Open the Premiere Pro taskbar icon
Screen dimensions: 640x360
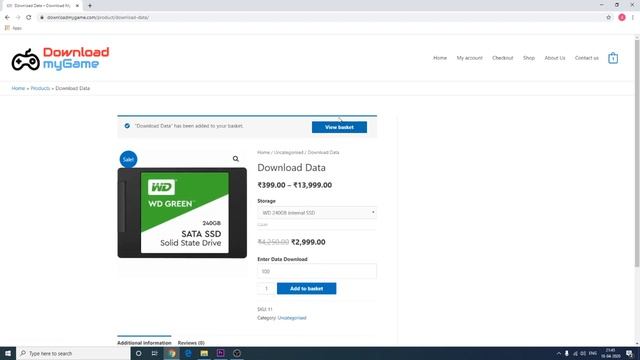click(220, 353)
